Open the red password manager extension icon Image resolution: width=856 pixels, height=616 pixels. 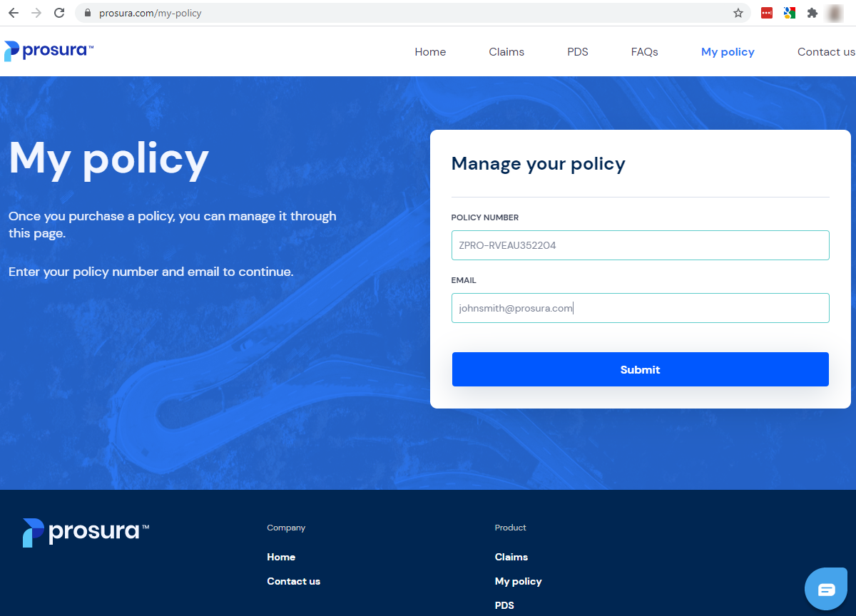point(767,13)
